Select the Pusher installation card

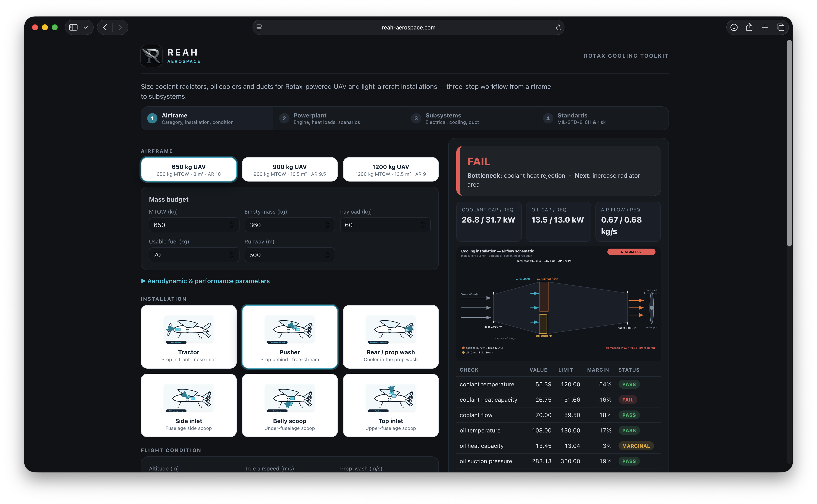[x=289, y=337]
